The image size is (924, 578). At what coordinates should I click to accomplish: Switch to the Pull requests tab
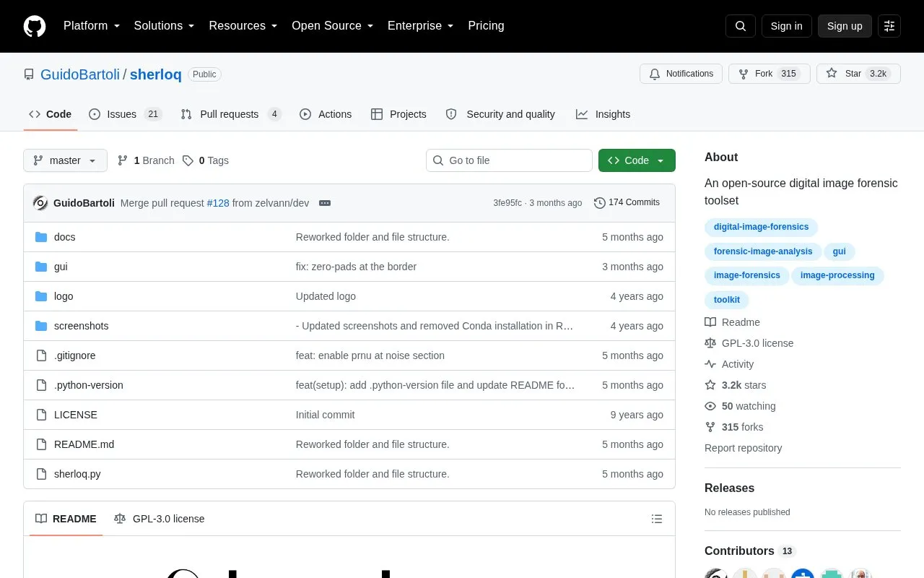click(230, 114)
